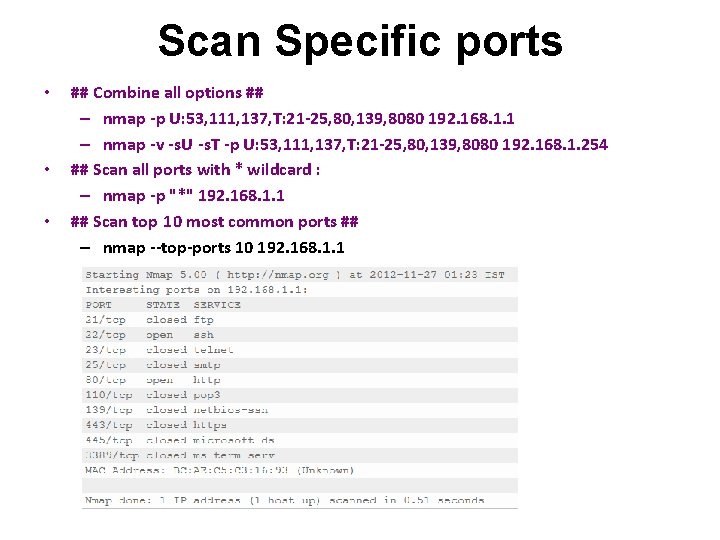
Task: Click '## Scan top 10 most common ports ##'
Action: 214,222
